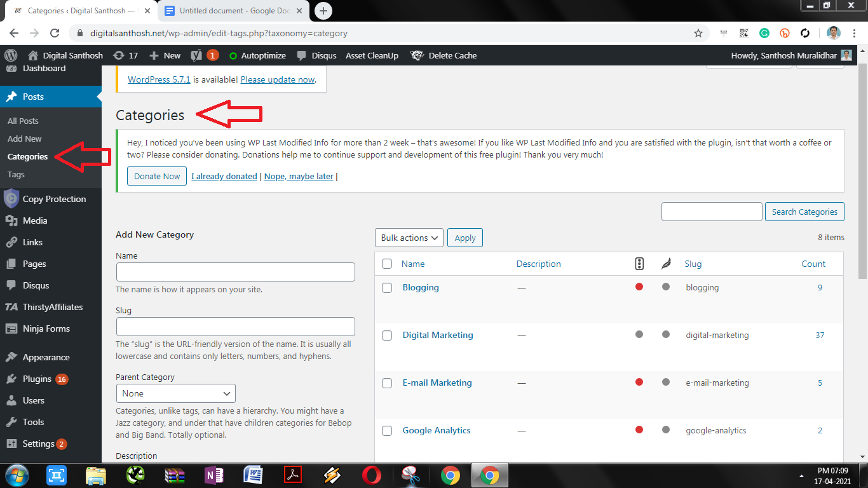This screenshot has height=488, width=868.
Task: Open Chrome three-dot menu
Action: click(x=855, y=33)
